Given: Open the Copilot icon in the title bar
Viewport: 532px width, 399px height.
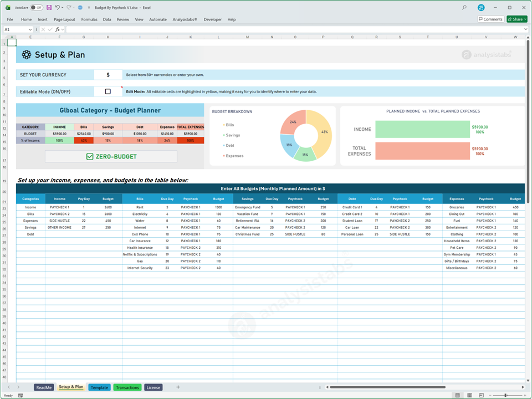Looking at the screenshot, I should point(481,7).
